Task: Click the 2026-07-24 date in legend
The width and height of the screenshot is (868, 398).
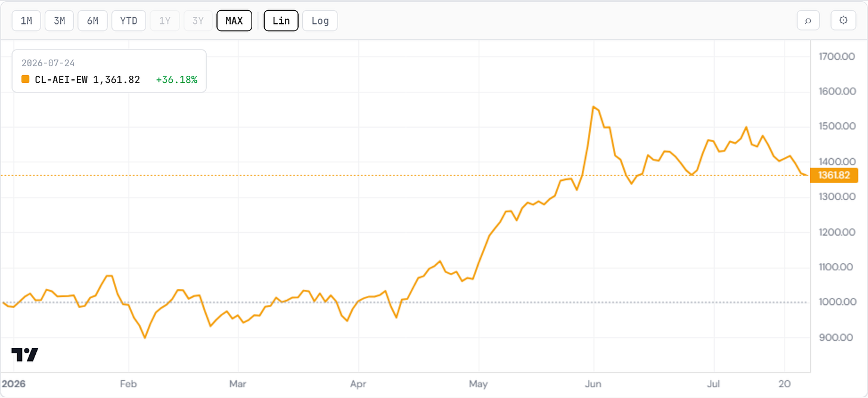Action: 48,63
